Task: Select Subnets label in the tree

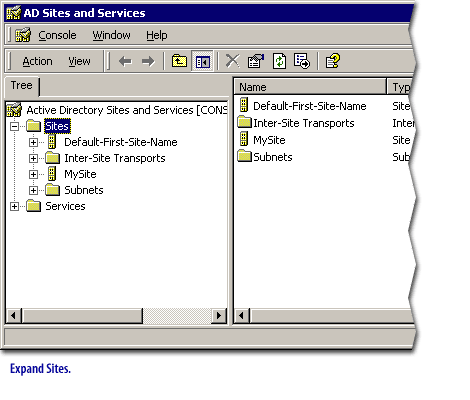Action: (x=84, y=190)
